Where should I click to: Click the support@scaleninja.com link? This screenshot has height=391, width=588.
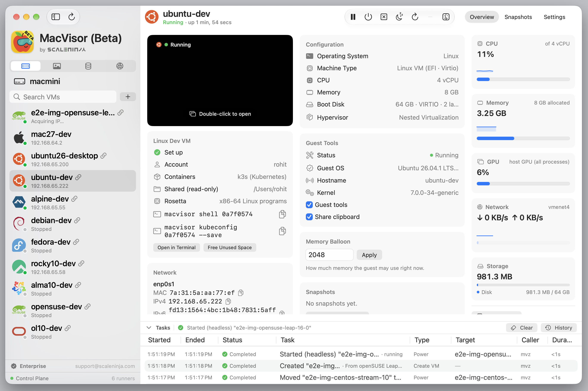[105, 366]
